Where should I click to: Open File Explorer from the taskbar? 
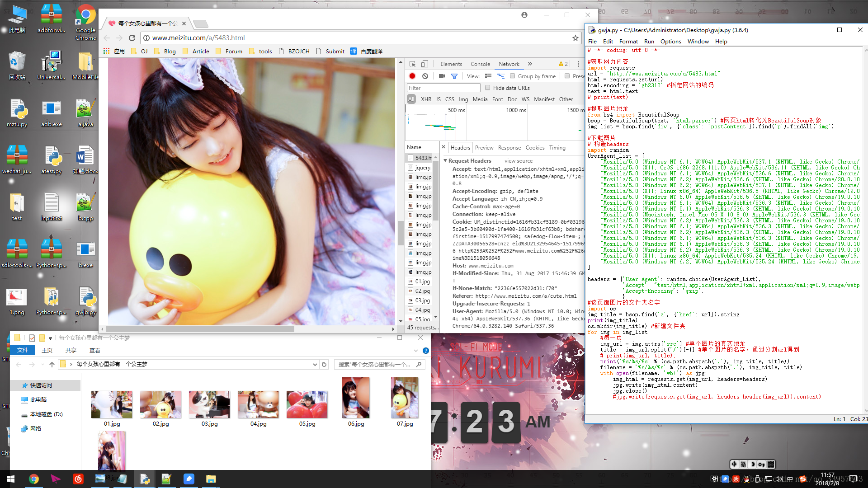pos(211,479)
